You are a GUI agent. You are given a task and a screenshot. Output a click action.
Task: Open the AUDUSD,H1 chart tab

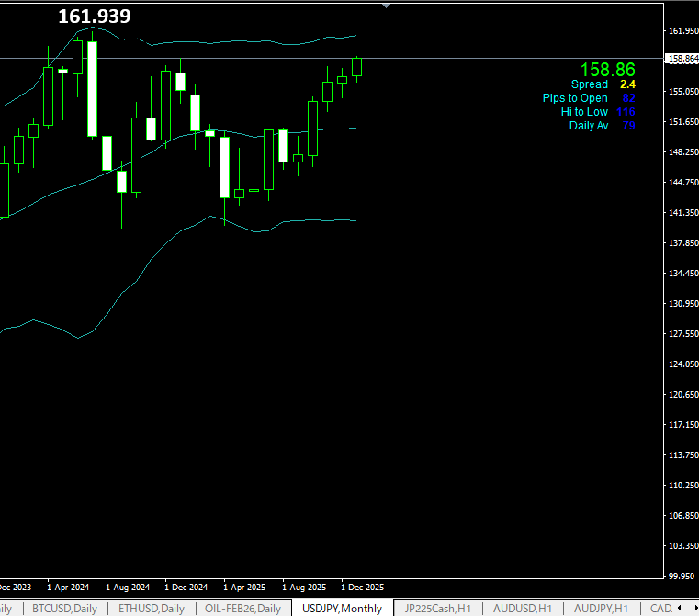[522, 608]
